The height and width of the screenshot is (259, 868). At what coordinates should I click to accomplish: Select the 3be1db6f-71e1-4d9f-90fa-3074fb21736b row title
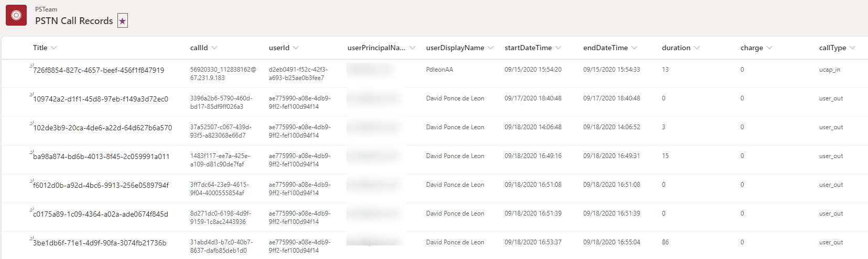(x=100, y=243)
